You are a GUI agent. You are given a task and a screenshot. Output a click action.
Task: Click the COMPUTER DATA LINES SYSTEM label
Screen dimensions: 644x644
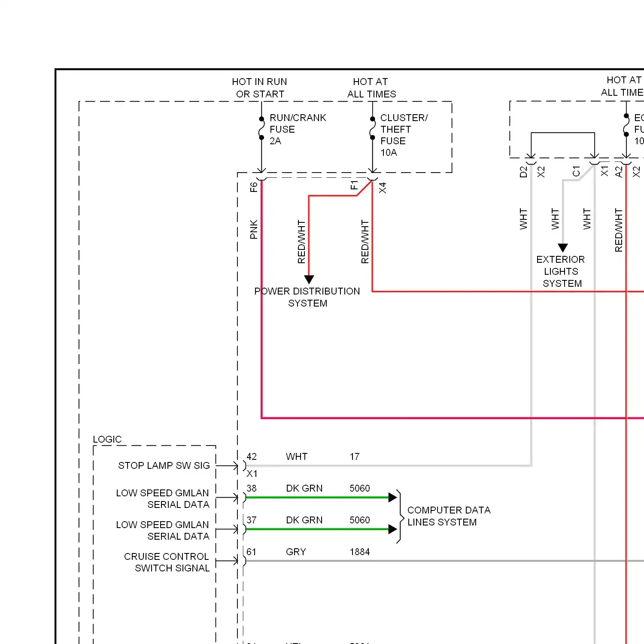(449, 516)
